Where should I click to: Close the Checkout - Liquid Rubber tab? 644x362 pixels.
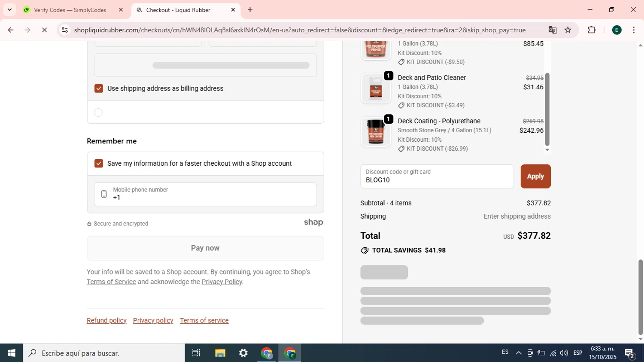click(x=233, y=10)
